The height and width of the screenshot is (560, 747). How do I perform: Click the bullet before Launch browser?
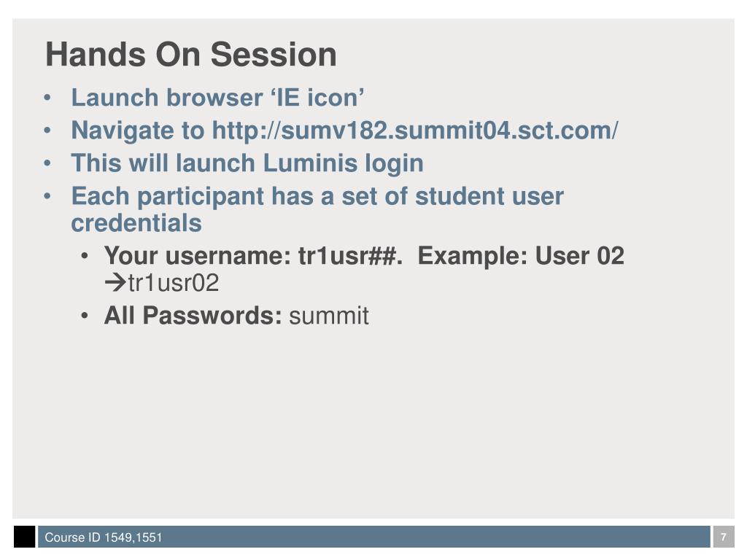[47, 98]
